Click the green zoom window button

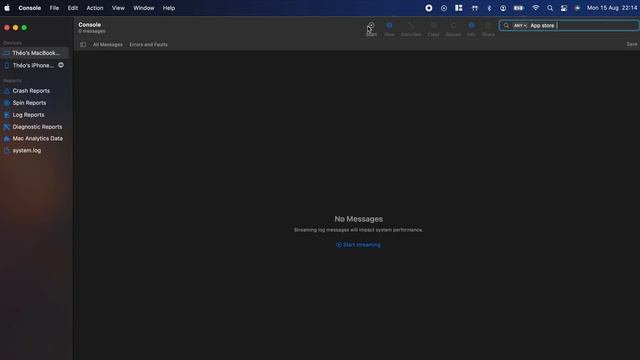point(24,27)
